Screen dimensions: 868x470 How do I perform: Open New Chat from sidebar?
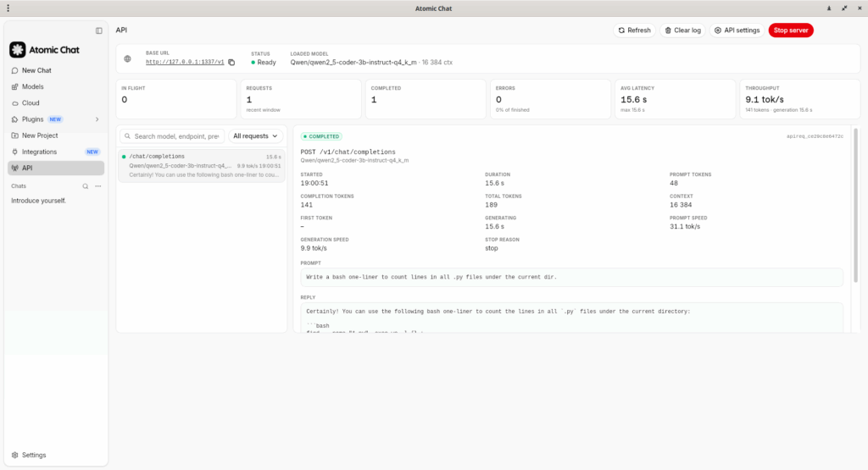56,70
